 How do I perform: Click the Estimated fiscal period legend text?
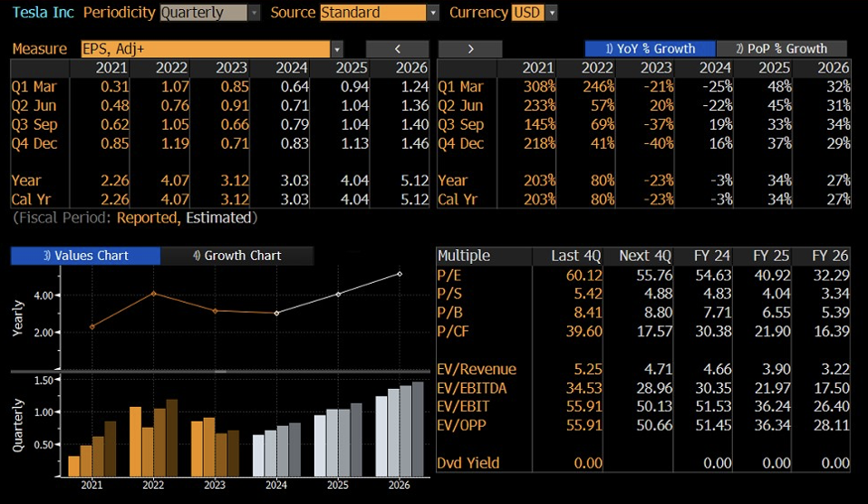pyautogui.click(x=218, y=218)
